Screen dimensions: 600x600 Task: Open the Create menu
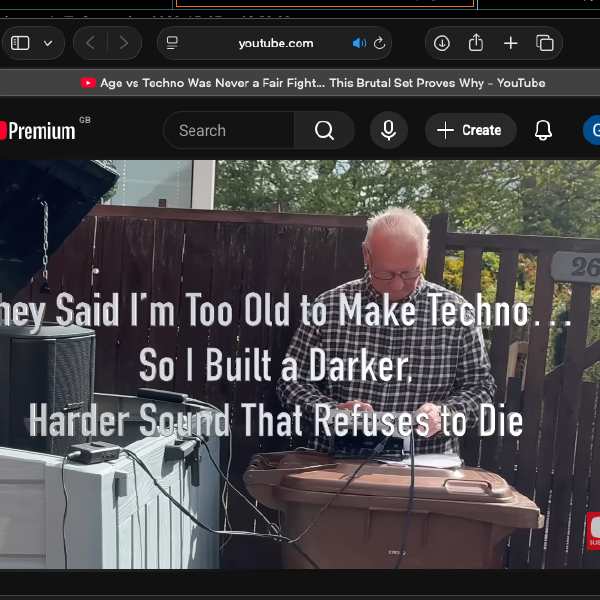pos(471,130)
